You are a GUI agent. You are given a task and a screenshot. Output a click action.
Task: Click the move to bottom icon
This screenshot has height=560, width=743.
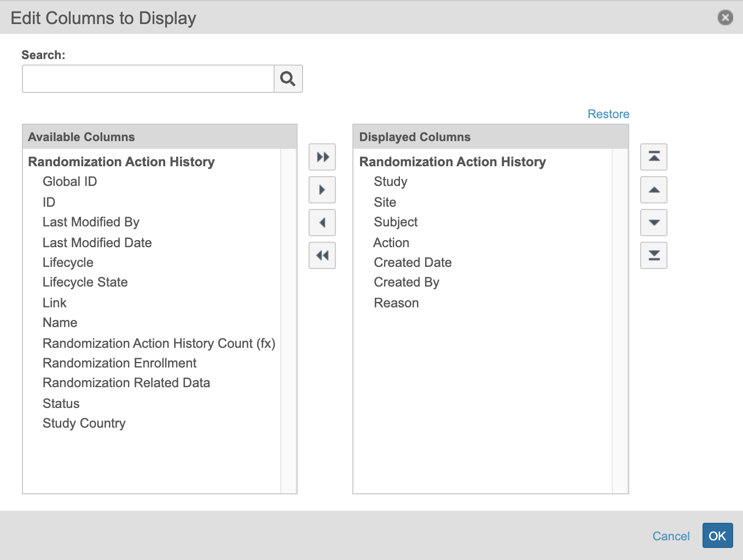pos(654,256)
